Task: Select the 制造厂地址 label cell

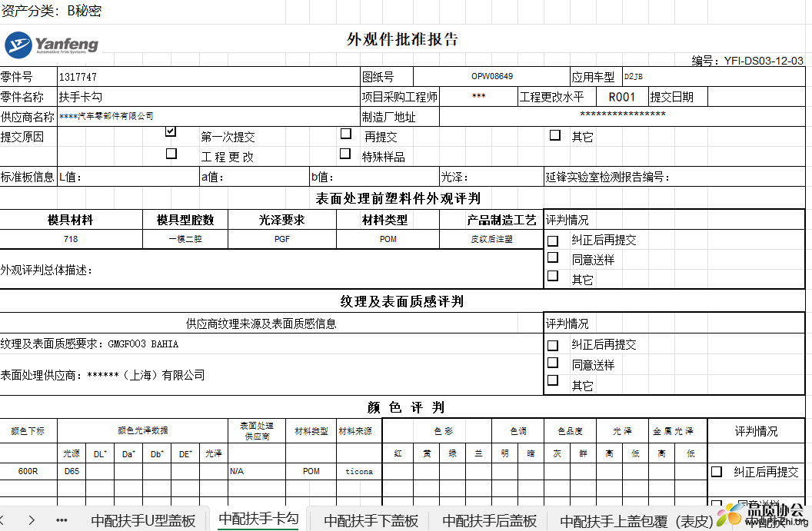Action: pyautogui.click(x=400, y=117)
